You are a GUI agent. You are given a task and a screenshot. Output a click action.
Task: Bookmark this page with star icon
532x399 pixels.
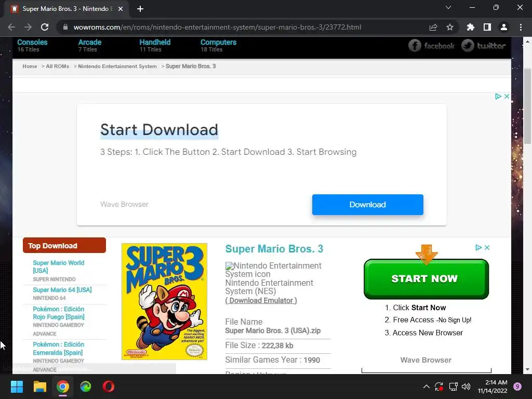(450, 27)
